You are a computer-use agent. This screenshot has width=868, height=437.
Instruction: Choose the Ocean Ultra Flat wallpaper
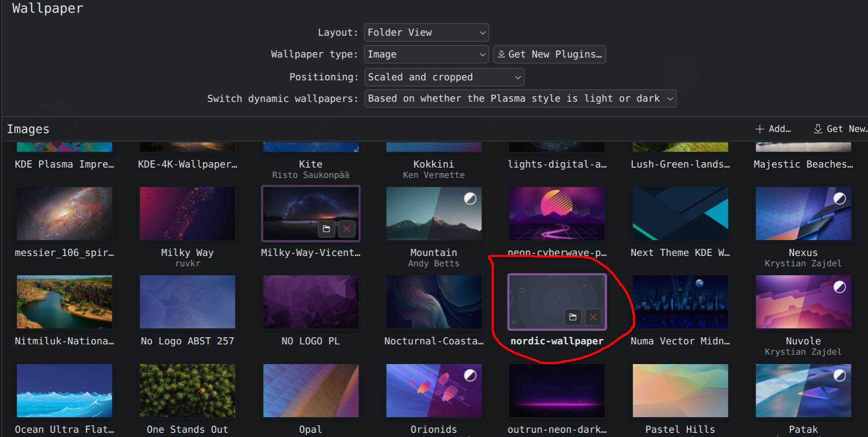(x=64, y=391)
